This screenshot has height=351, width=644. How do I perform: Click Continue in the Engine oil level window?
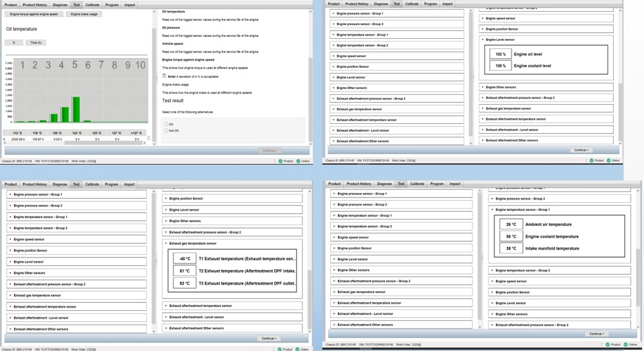click(x=581, y=150)
